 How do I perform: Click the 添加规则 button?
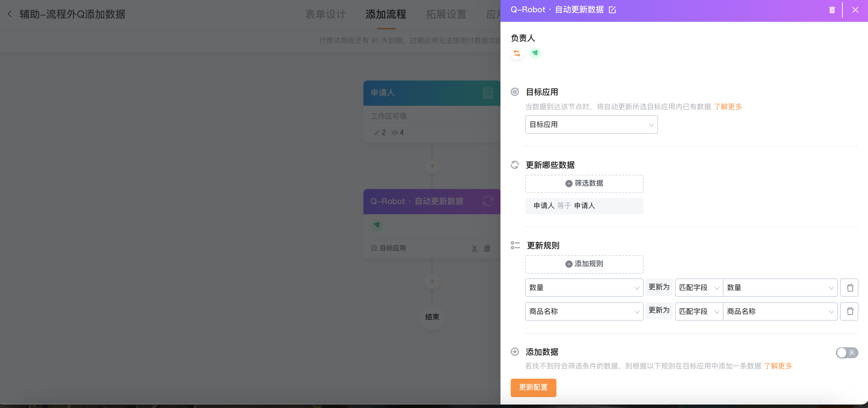(584, 264)
